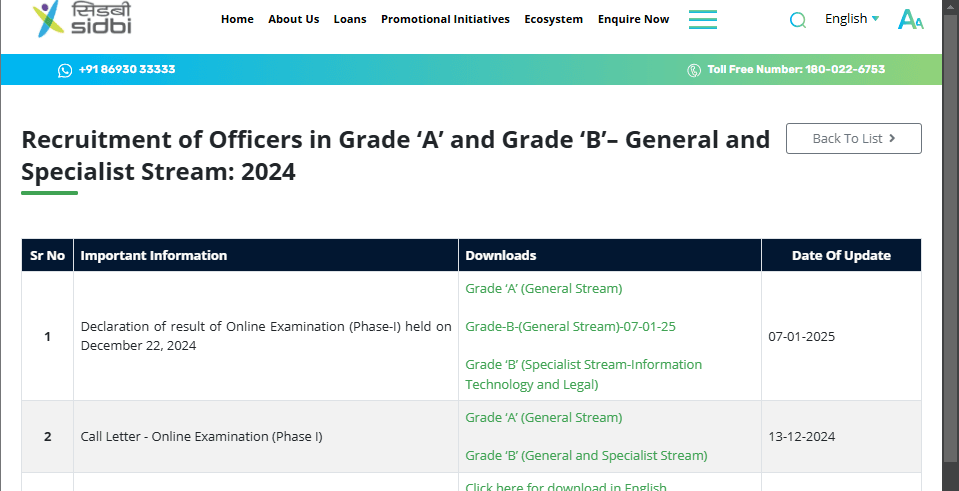959x491 pixels.
Task: Open the About Us menu
Action: [x=293, y=19]
